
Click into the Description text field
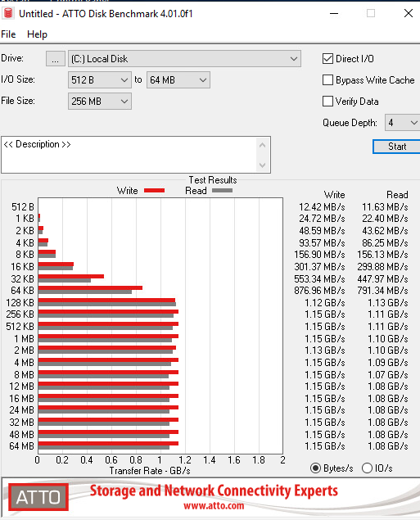[129, 155]
